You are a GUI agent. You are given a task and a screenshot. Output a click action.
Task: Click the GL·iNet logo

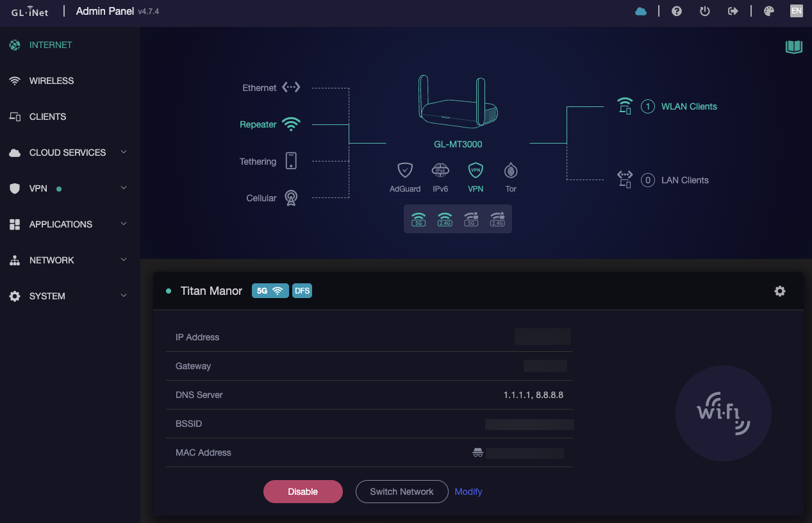point(30,12)
